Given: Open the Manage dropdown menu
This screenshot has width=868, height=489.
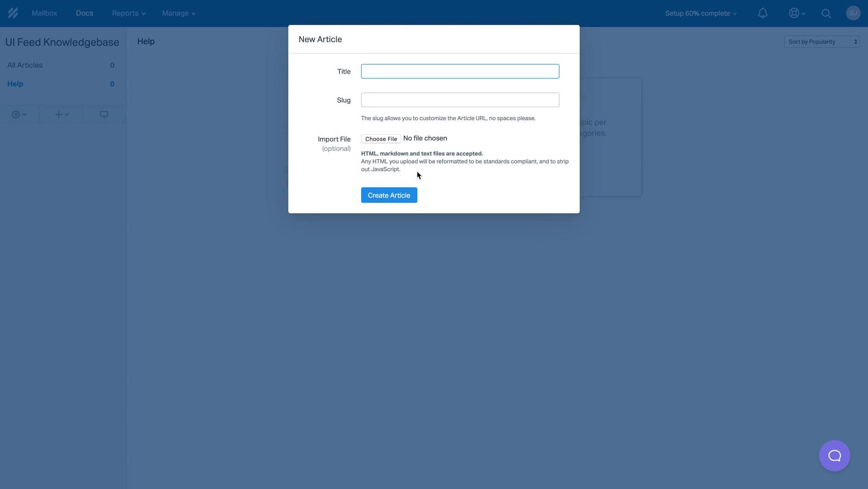Looking at the screenshot, I should pos(179,13).
